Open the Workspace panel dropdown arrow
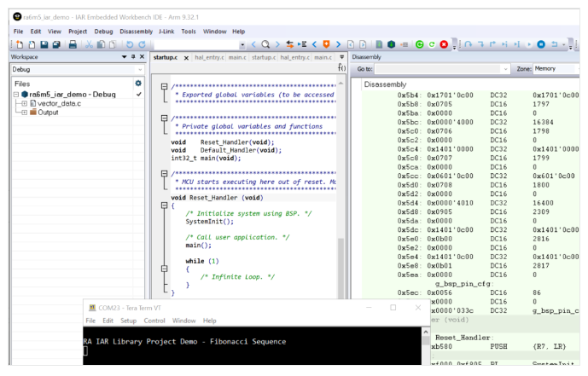588x376 pixels. click(124, 56)
